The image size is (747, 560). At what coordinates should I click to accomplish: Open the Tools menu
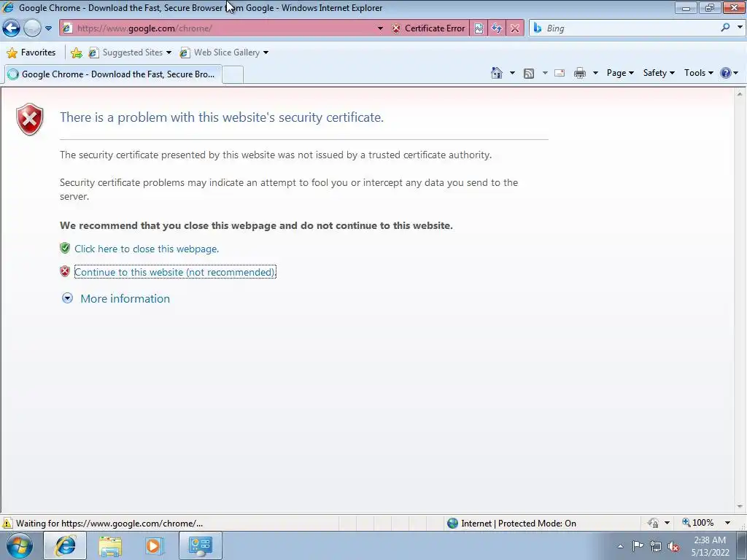(698, 73)
